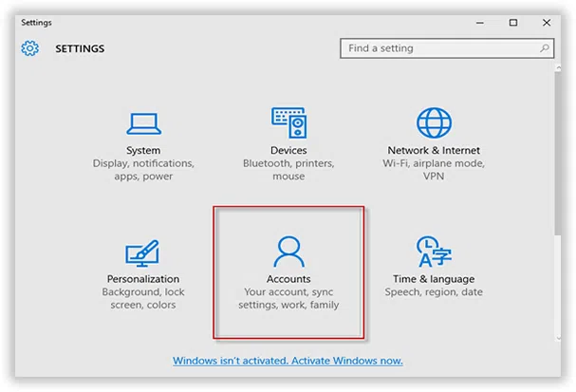Click the Accounts person icon
The width and height of the screenshot is (576, 392).
tap(288, 252)
